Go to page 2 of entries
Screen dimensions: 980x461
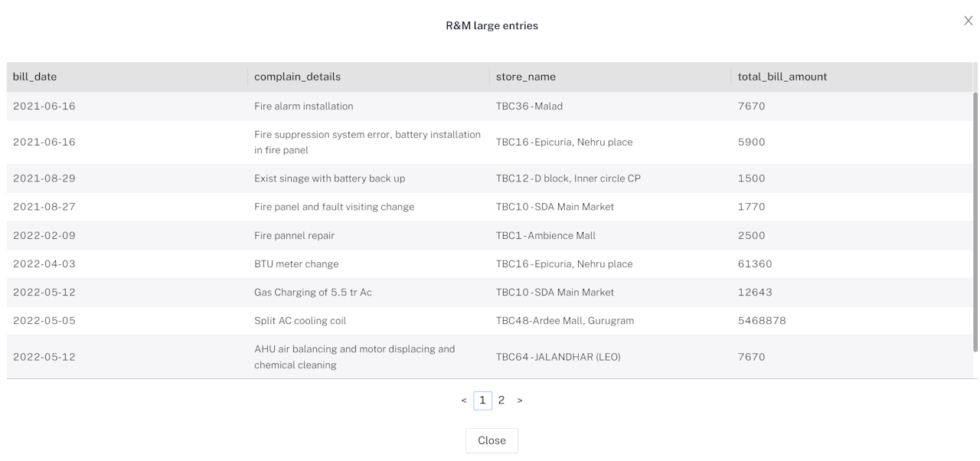501,401
